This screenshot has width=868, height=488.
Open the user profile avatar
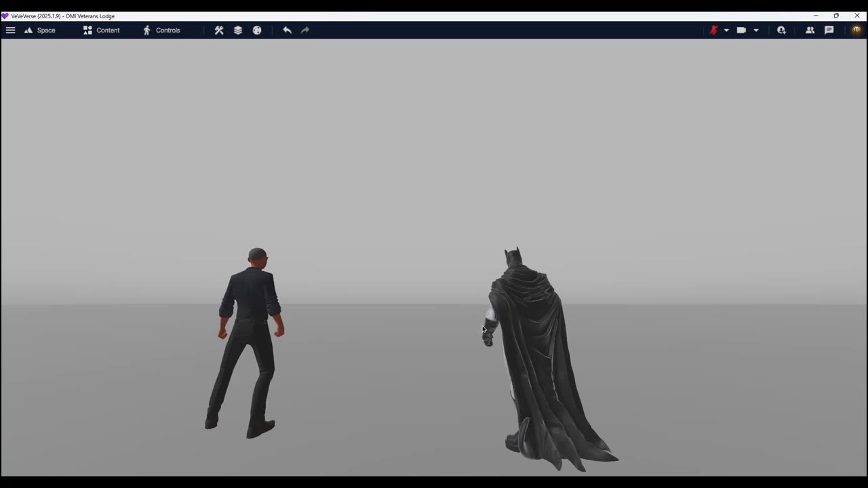(856, 30)
